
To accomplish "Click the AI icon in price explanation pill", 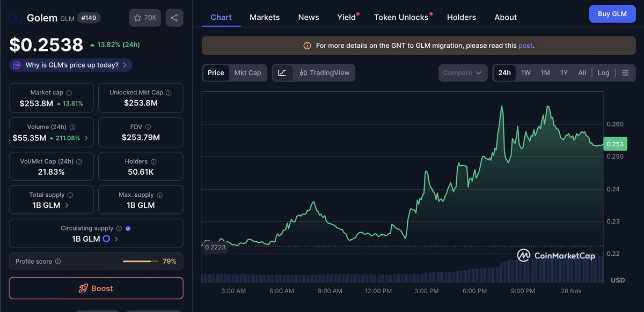I will tap(17, 65).
